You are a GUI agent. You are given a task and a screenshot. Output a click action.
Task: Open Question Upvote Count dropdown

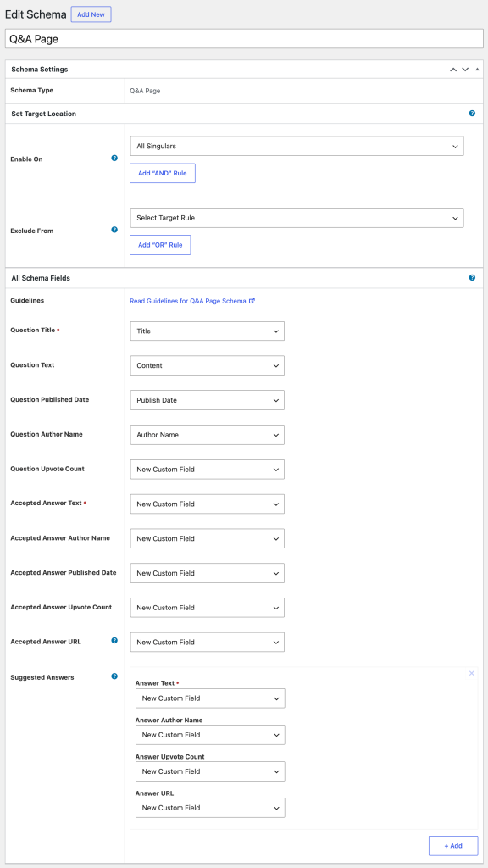[208, 470]
